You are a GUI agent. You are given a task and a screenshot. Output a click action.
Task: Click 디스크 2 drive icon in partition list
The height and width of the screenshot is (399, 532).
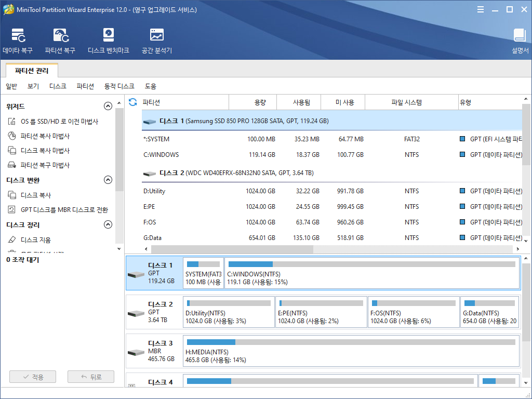(x=149, y=174)
